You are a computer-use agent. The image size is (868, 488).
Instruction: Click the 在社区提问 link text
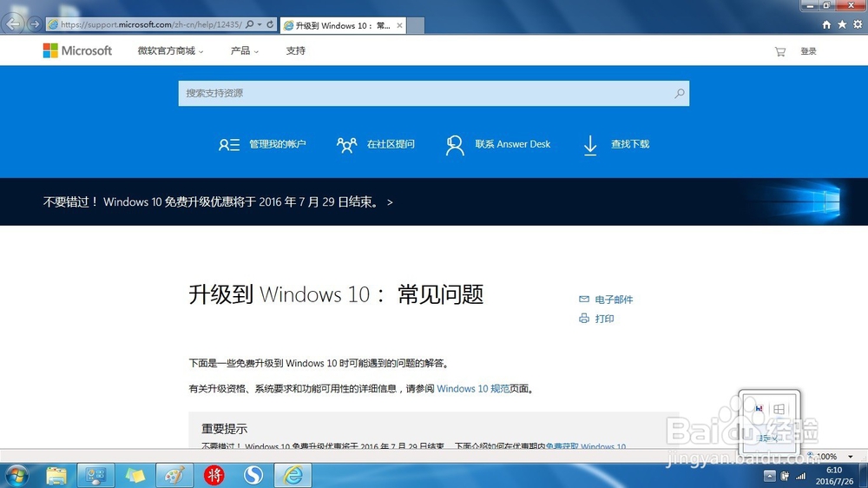(391, 144)
